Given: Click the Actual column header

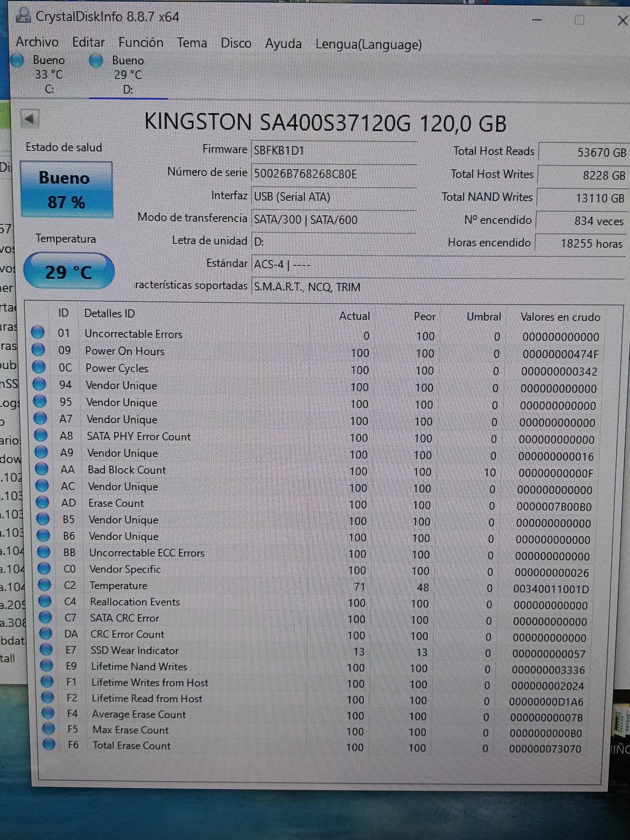Looking at the screenshot, I should point(354,316).
